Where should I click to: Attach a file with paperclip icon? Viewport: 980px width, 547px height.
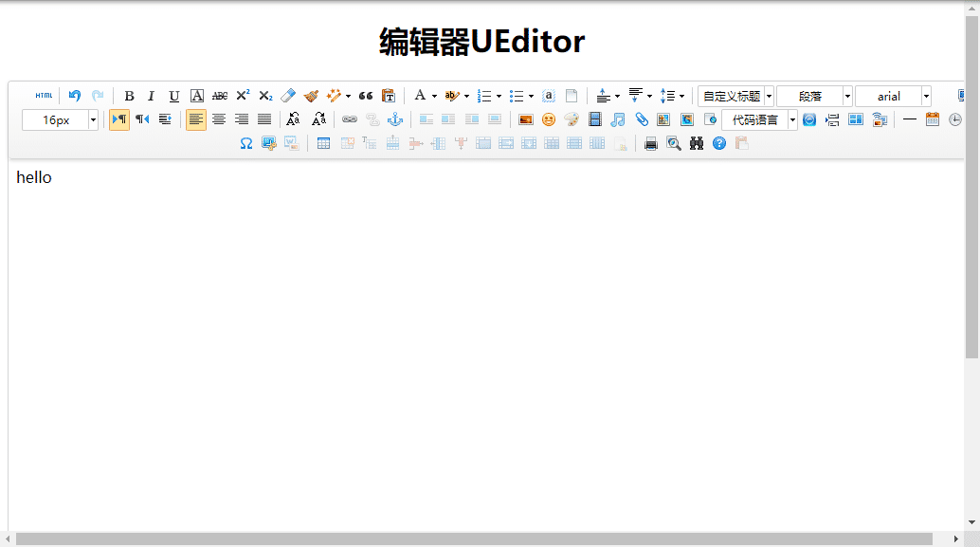tap(642, 119)
